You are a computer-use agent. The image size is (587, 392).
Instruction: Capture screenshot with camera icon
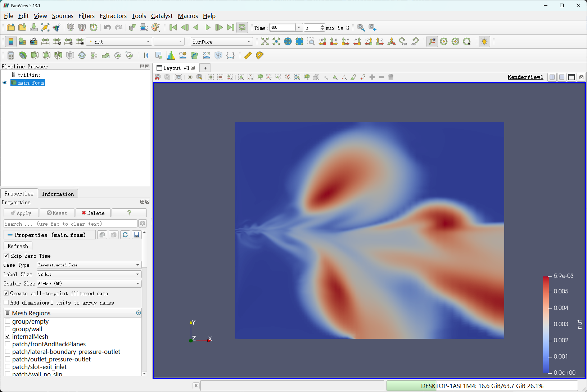(x=179, y=77)
